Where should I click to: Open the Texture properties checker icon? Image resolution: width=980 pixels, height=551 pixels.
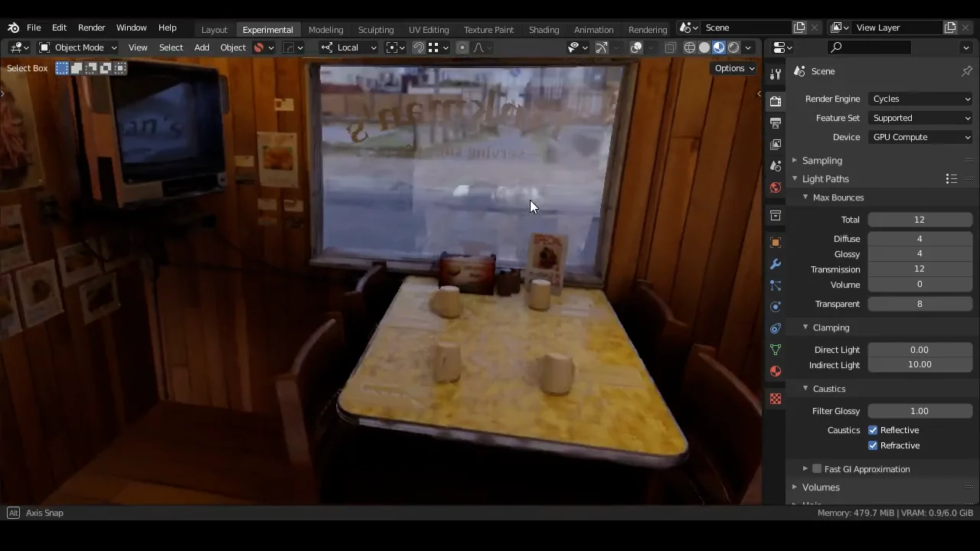[x=776, y=399]
